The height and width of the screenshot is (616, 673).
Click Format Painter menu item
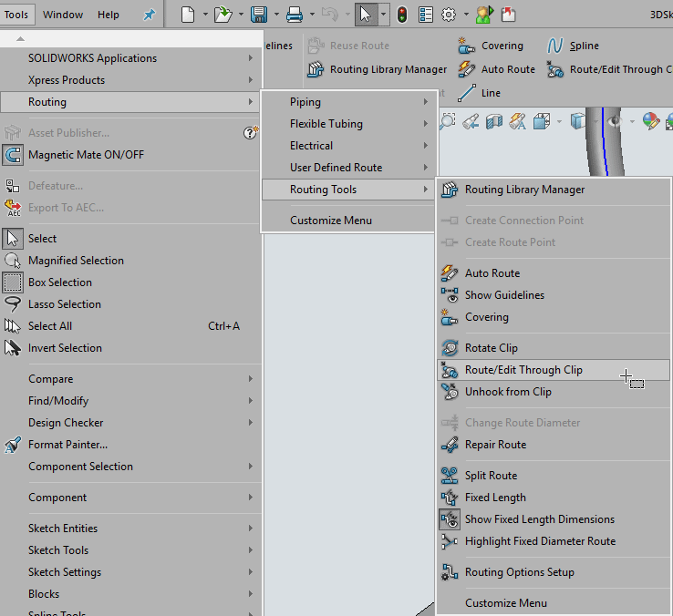pyautogui.click(x=131, y=445)
